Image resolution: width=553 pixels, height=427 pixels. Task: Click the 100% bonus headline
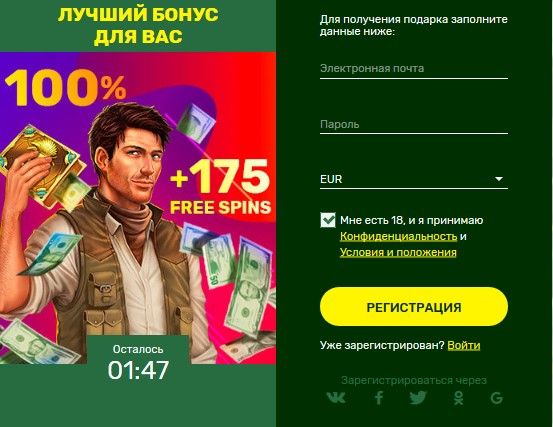click(x=65, y=88)
